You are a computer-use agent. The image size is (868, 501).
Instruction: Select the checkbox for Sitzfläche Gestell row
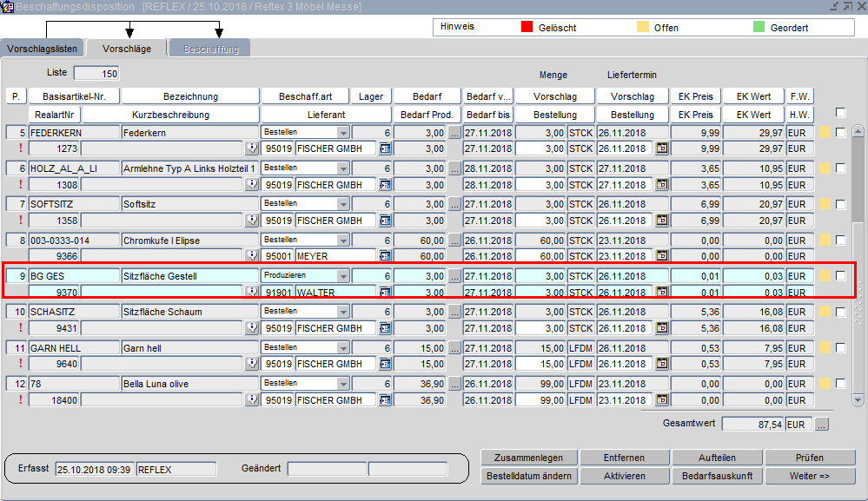tap(840, 276)
